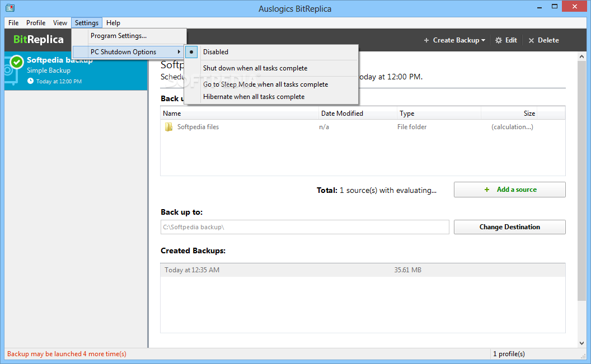Click the X icon next to Delete
591x364 pixels.
(x=531, y=40)
